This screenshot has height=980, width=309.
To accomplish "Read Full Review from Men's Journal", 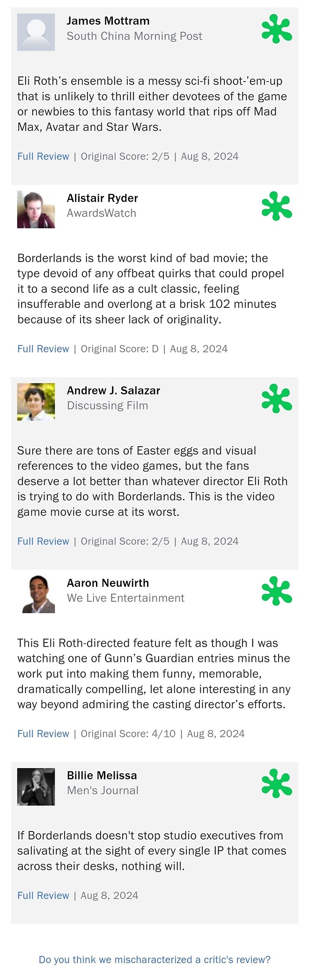I will 43,895.
